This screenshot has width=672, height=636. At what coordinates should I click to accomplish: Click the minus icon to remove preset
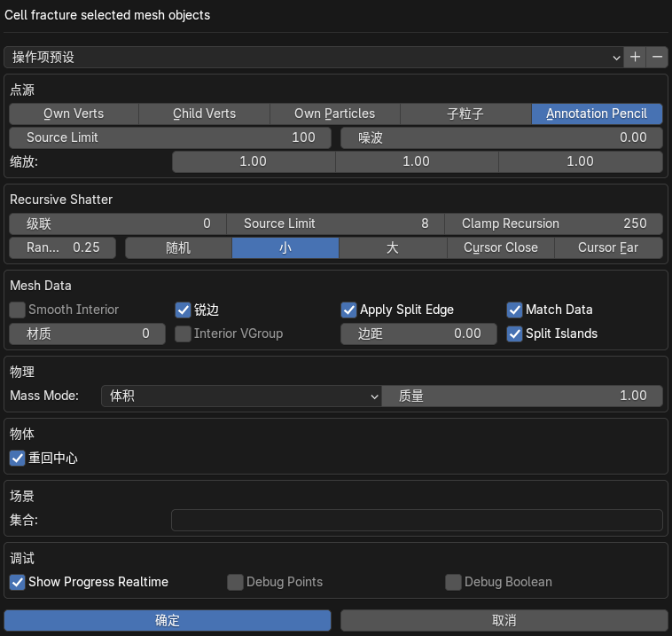tap(657, 57)
